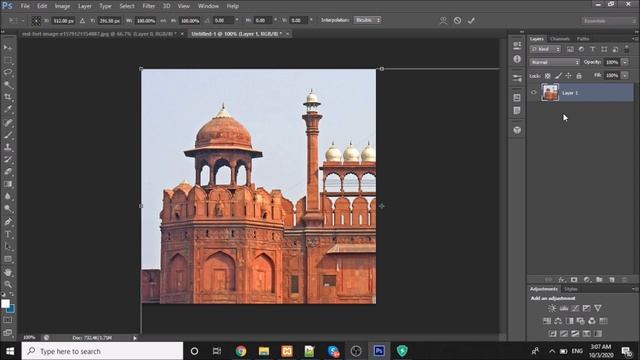Screen dimensions: 640x360
Task: Open the Select menu
Action: [x=127, y=6]
